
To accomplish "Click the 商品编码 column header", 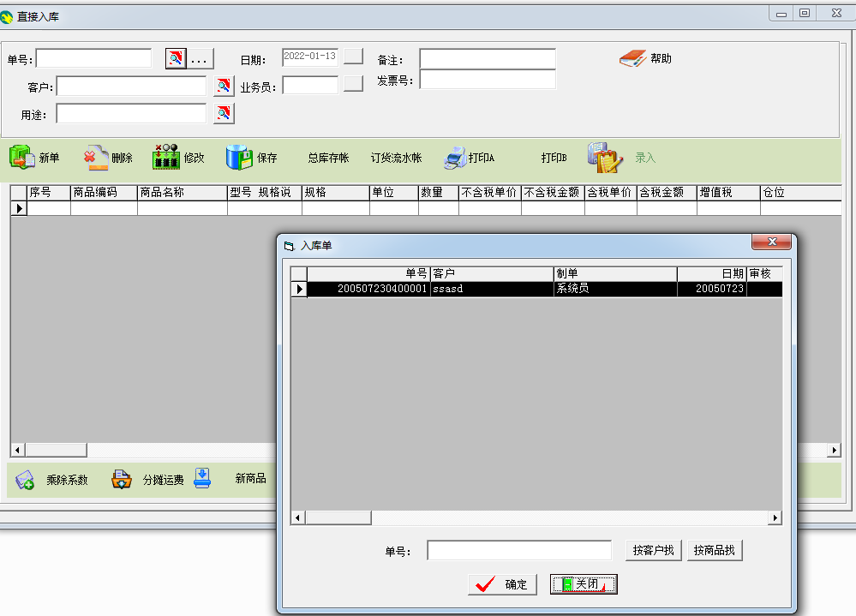I will 104,193.
